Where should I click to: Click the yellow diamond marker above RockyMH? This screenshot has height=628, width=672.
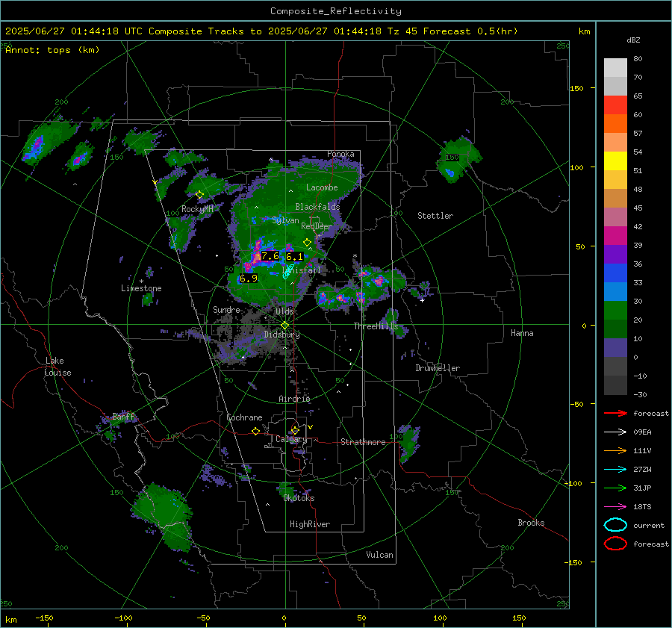click(x=199, y=195)
